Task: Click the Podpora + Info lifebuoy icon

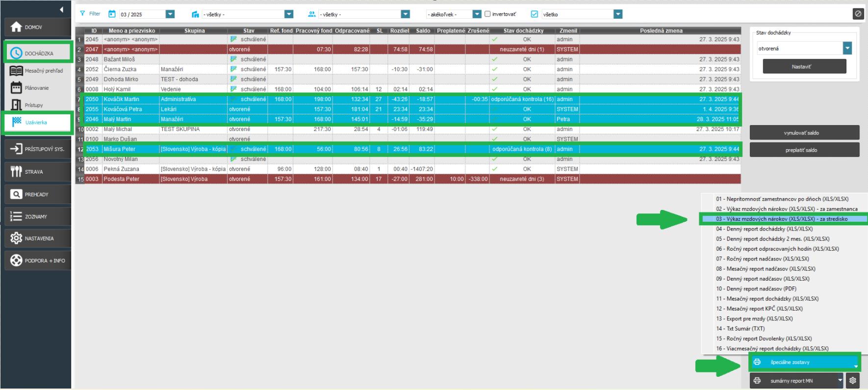Action: pos(17,260)
